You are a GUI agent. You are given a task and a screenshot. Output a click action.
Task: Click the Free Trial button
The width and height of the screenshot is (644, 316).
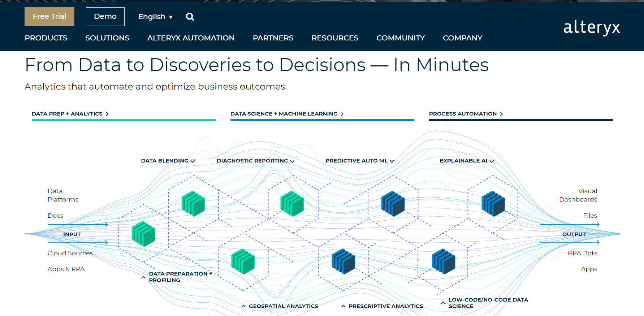coord(49,17)
